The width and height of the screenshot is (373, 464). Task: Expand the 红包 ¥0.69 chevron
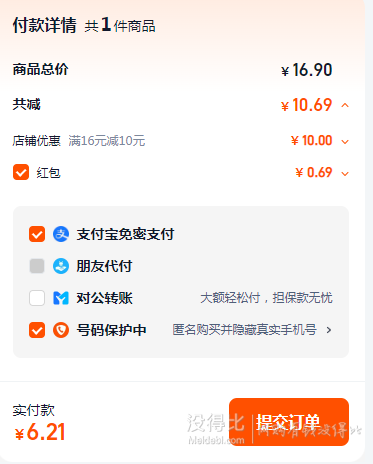tap(345, 174)
